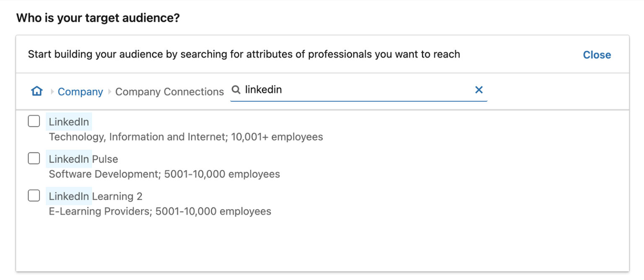
Task: Select the Company Connections breadcrumb item
Action: (x=169, y=91)
